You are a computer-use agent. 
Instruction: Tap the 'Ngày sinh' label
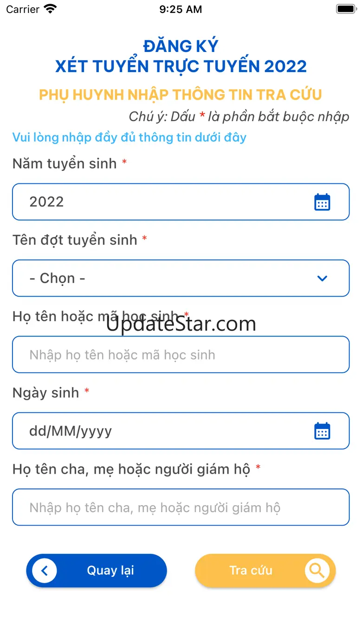pyautogui.click(x=46, y=393)
